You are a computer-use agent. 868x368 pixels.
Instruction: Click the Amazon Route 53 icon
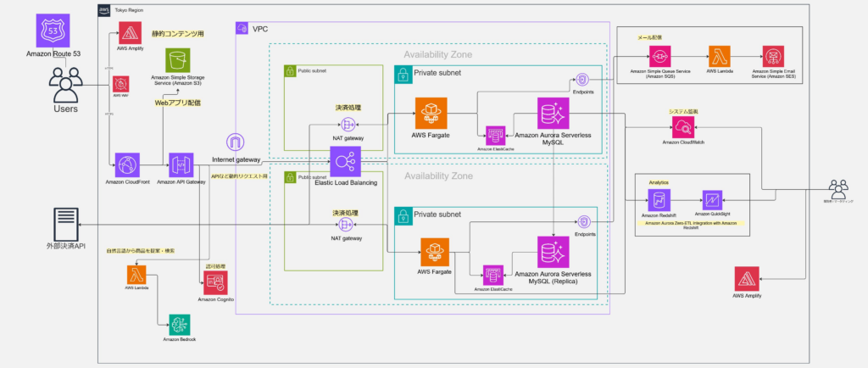click(x=53, y=31)
